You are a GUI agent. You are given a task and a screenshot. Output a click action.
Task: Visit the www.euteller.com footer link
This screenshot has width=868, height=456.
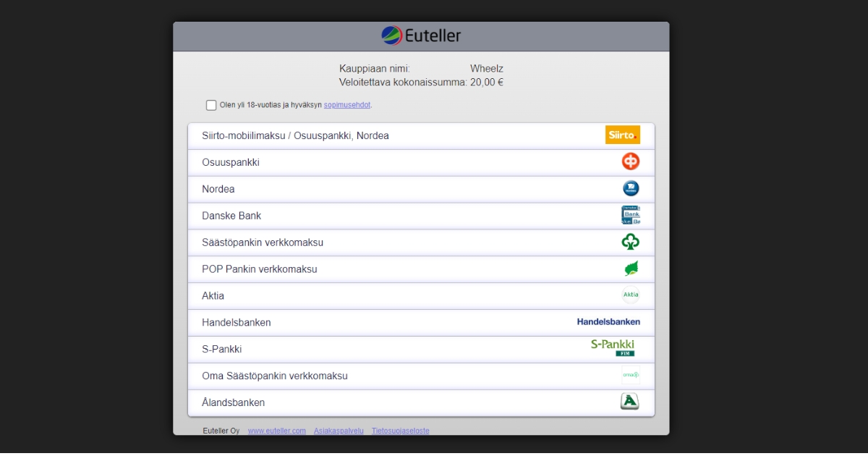[x=277, y=431]
